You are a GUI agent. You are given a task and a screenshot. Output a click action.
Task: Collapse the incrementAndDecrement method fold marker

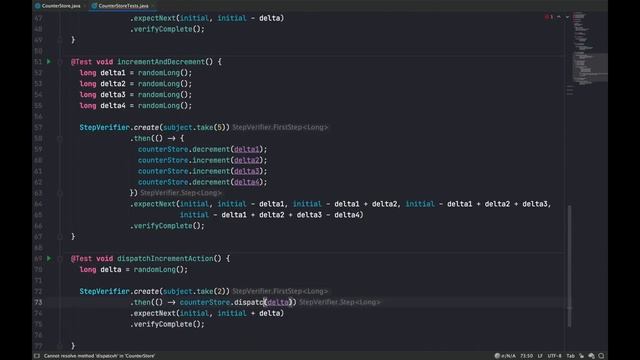(60, 62)
